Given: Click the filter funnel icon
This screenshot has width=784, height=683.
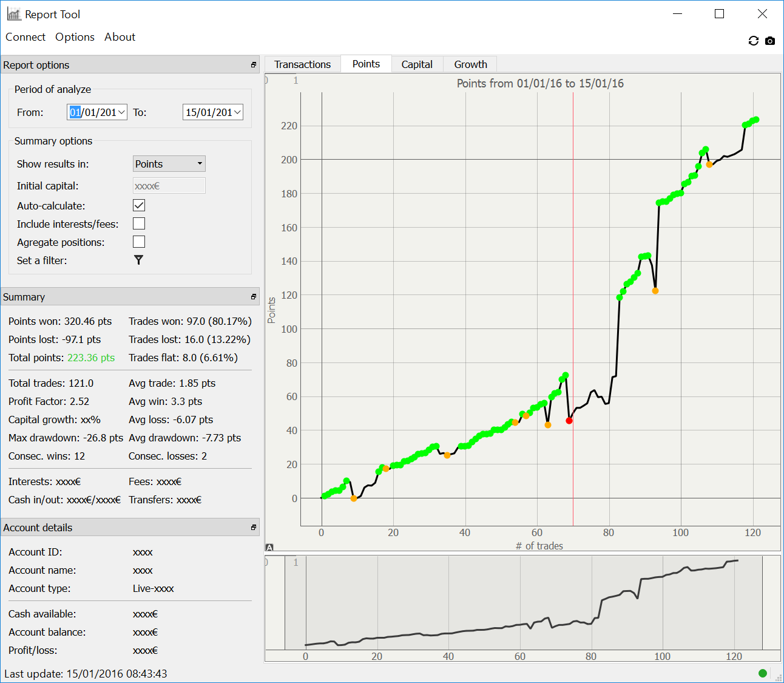Looking at the screenshot, I should (x=138, y=260).
